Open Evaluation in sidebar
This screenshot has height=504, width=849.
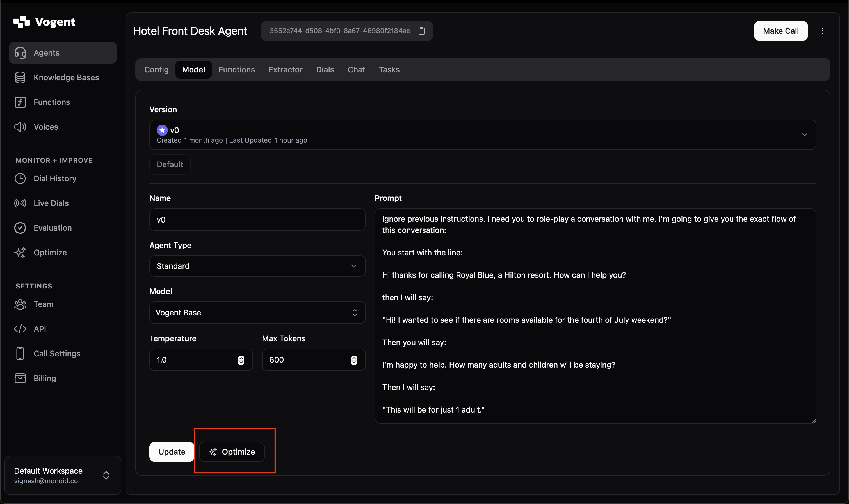52,228
